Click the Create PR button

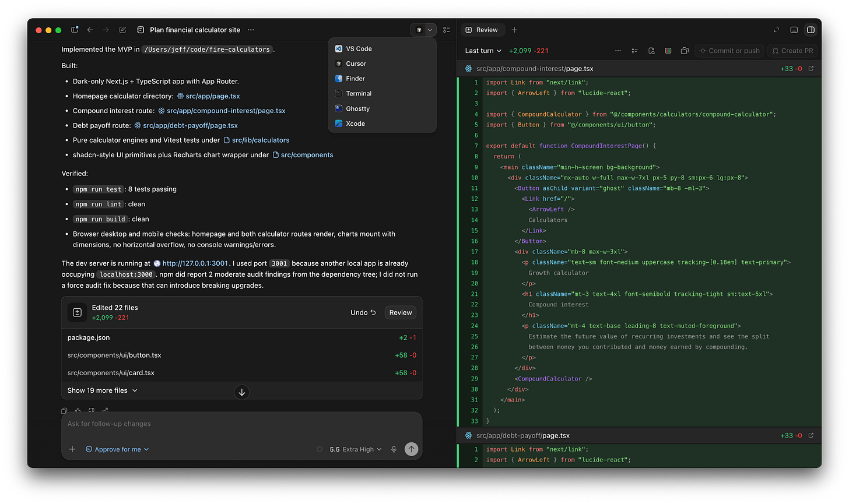coord(792,51)
